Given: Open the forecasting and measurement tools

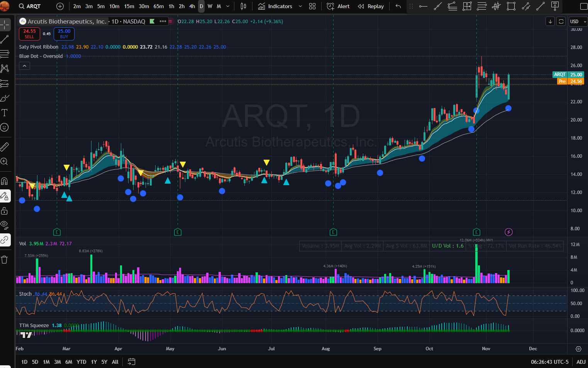Looking at the screenshot, I should click(5, 83).
